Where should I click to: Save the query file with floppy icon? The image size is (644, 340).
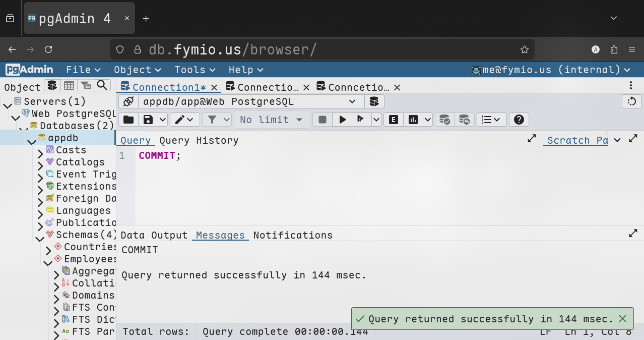148,120
